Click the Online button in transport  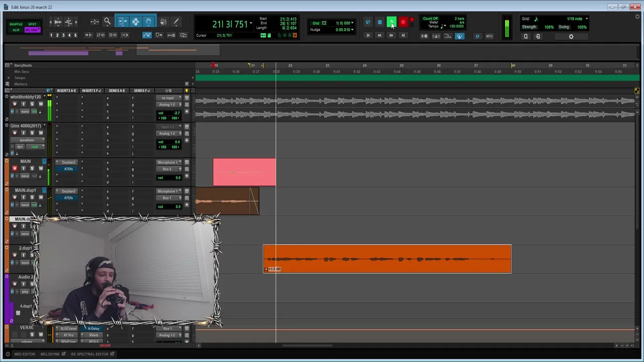368,22
